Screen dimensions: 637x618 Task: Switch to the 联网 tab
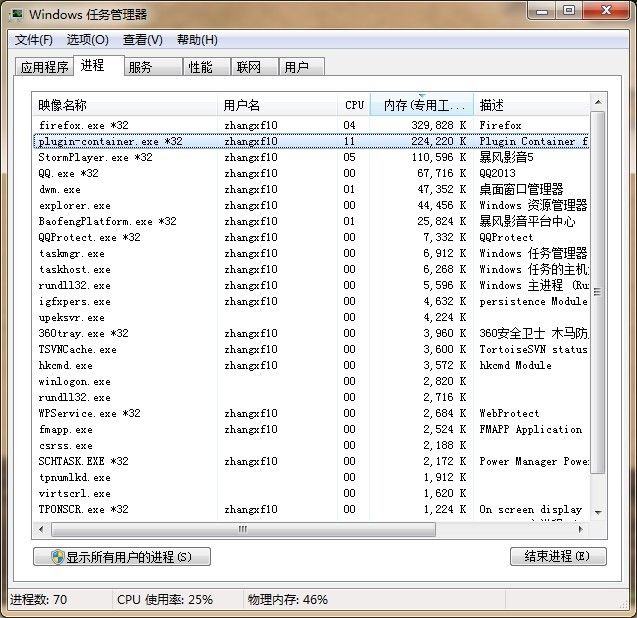[x=255, y=67]
